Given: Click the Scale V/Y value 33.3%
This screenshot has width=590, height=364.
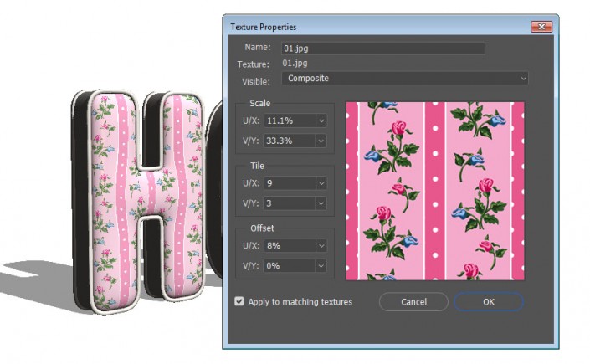Looking at the screenshot, I should click(x=288, y=141).
